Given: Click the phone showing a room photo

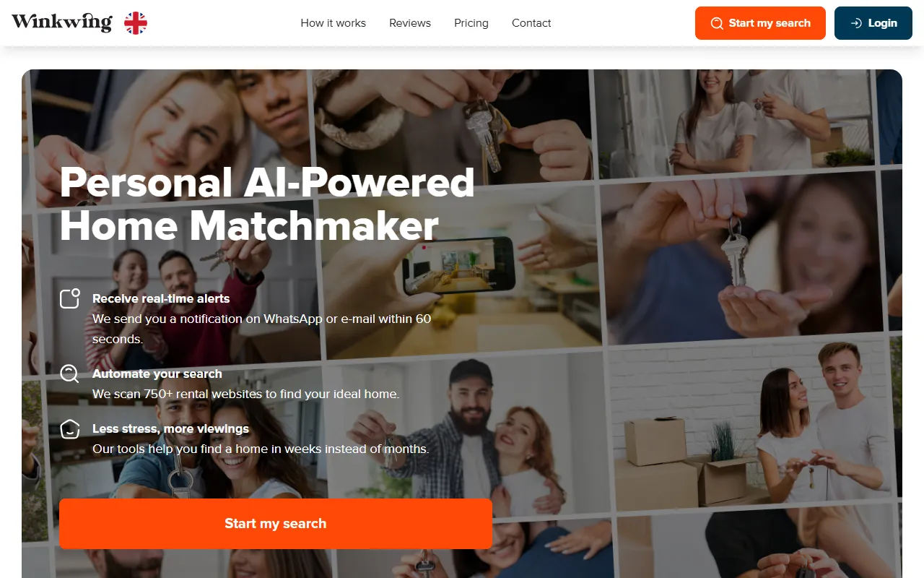Looking at the screenshot, I should [x=458, y=266].
